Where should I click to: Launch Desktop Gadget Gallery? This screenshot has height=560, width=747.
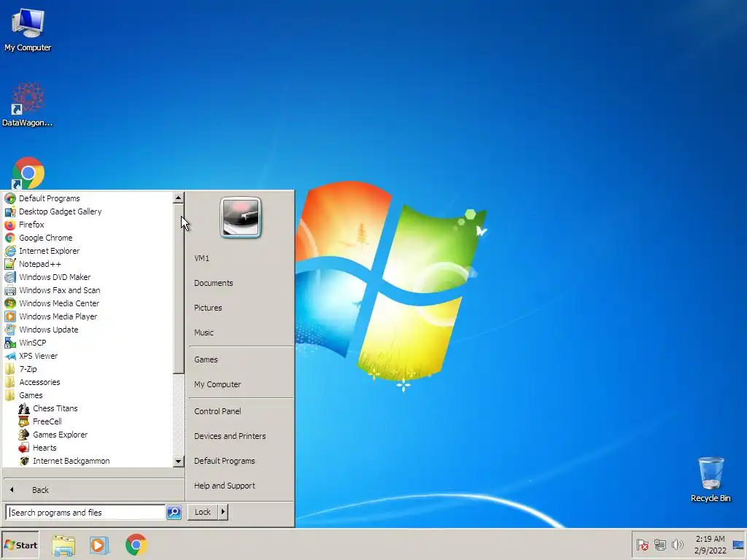[x=60, y=211]
